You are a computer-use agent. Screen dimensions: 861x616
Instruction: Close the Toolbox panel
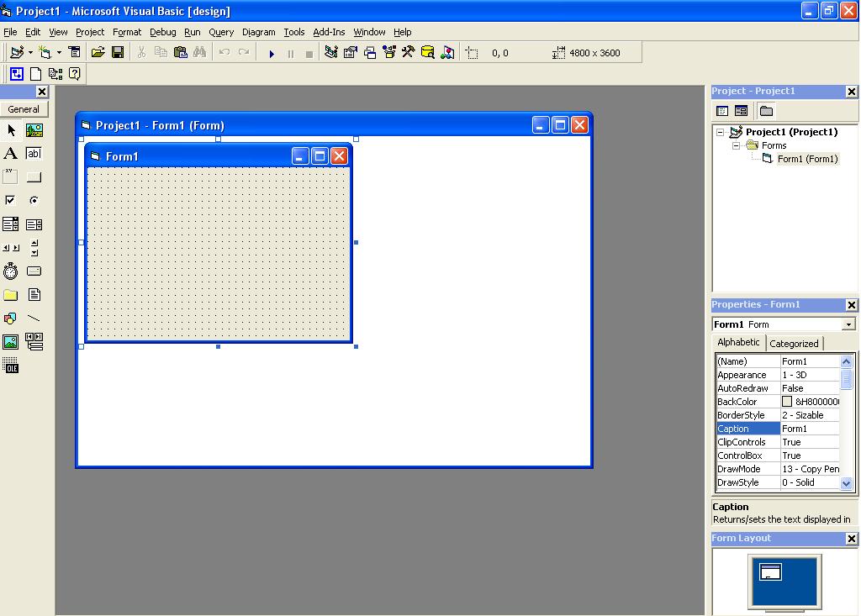tap(42, 92)
